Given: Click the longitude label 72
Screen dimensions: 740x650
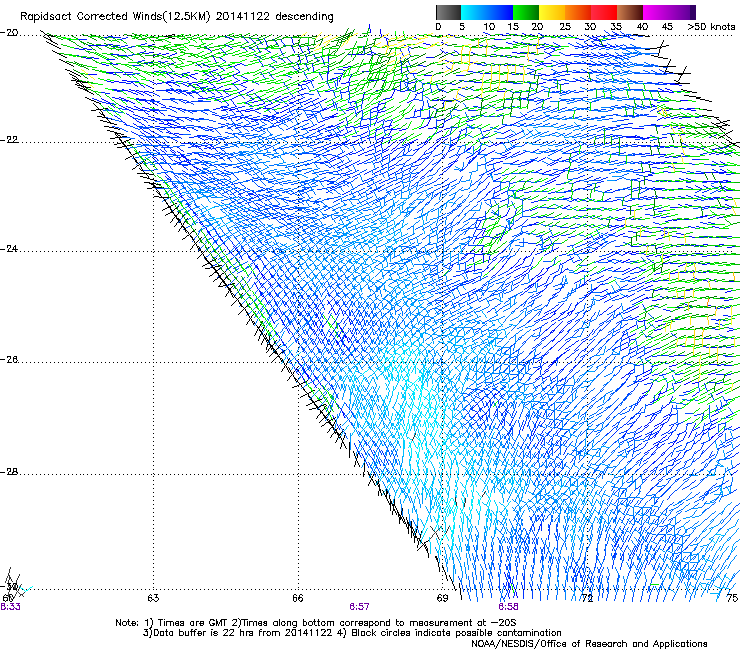Looking at the screenshot, I should tap(587, 598).
